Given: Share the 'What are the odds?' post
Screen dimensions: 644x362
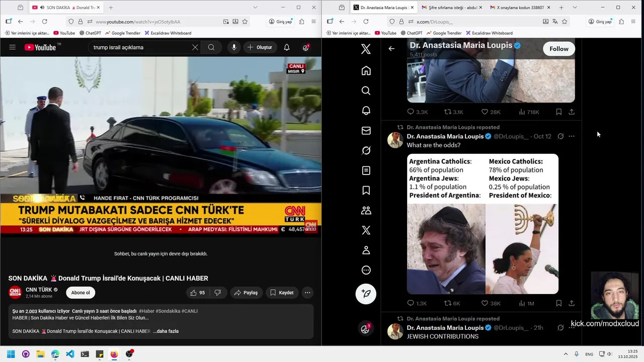Looking at the screenshot, I should tap(572, 303).
